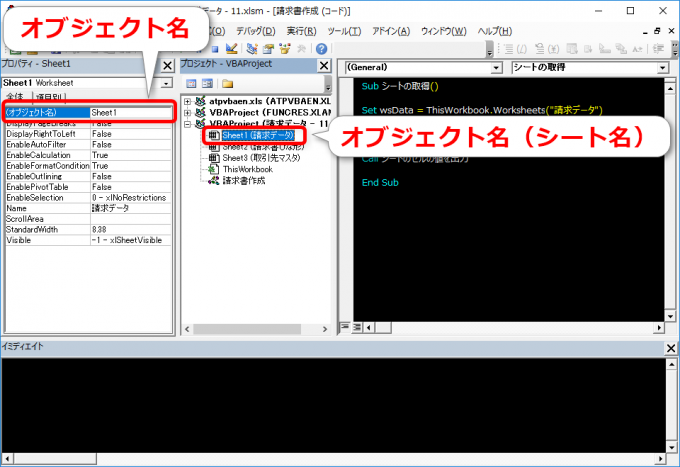Switch to Full Module View in code window
The height and width of the screenshot is (467, 680).
point(356,327)
